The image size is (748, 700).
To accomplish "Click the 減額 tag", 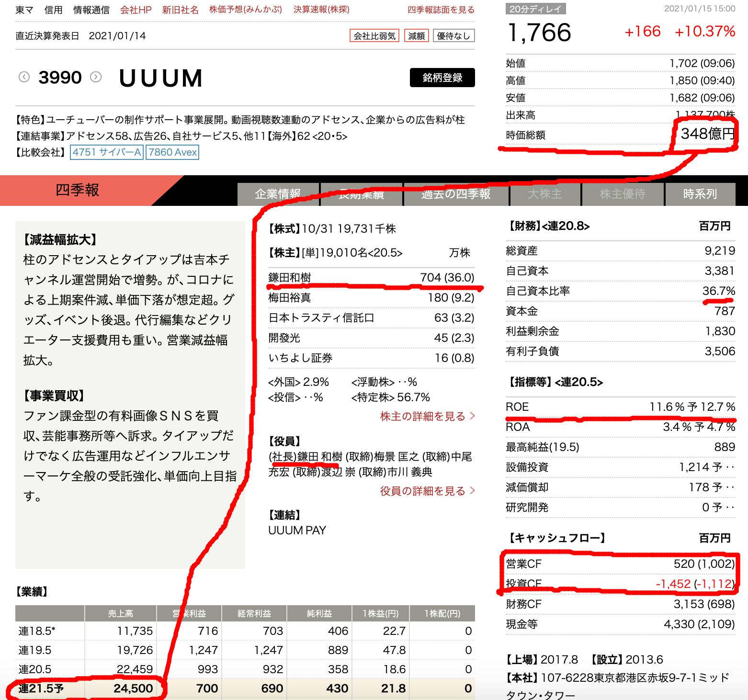I will click(x=416, y=36).
